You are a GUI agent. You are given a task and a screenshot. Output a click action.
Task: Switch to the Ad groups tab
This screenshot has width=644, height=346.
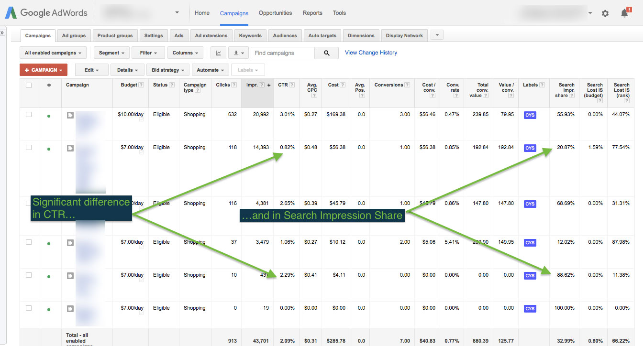74,36
